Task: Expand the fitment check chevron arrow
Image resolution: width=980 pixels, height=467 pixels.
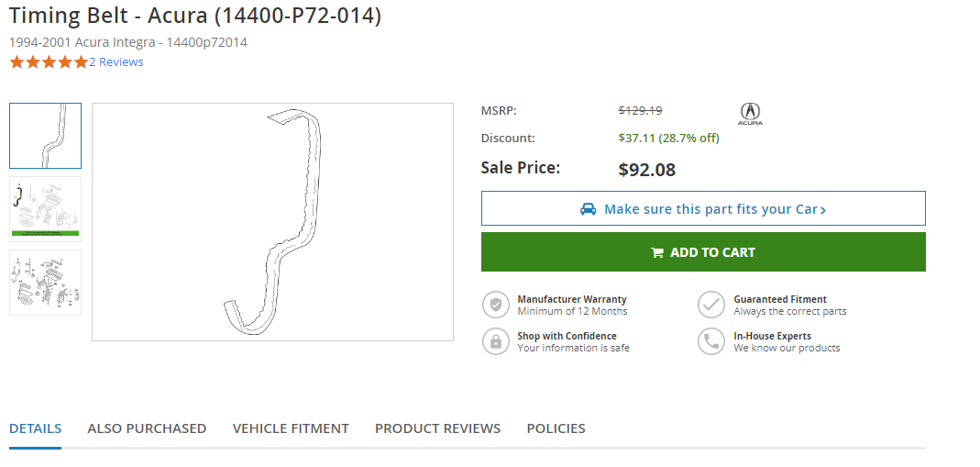Action: coord(823,210)
